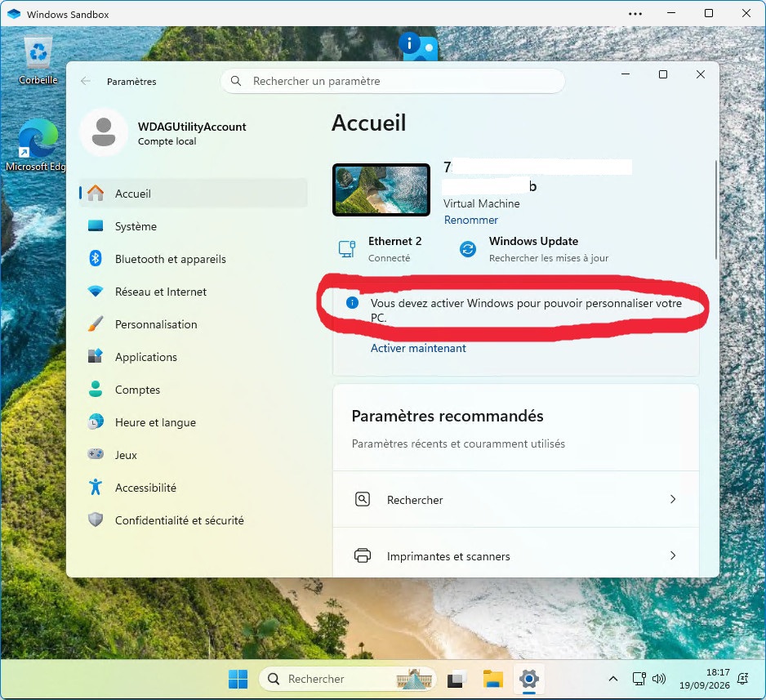This screenshot has height=700, width=766.
Task: Click the Accueil home icon in sidebar
Action: pyautogui.click(x=96, y=194)
